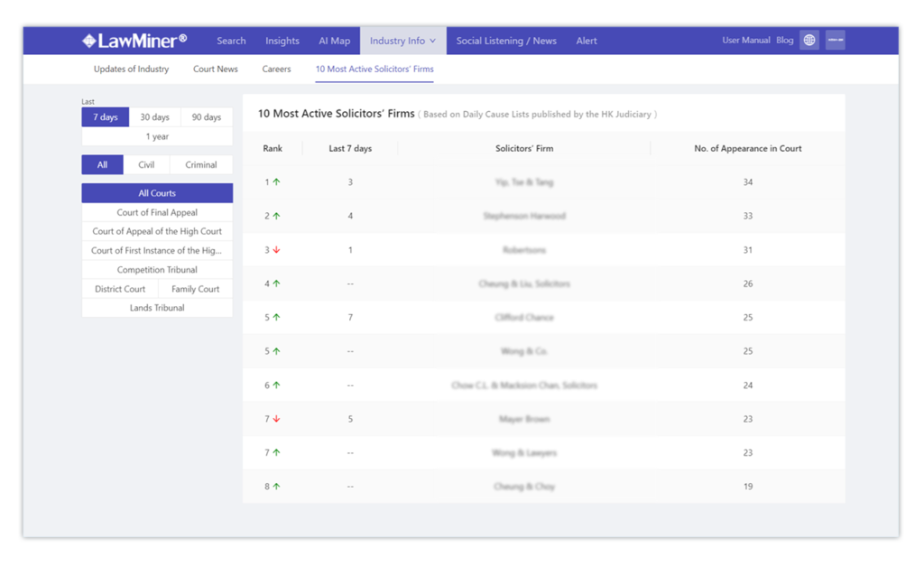Select the All case type filter
924x566 pixels.
click(103, 164)
